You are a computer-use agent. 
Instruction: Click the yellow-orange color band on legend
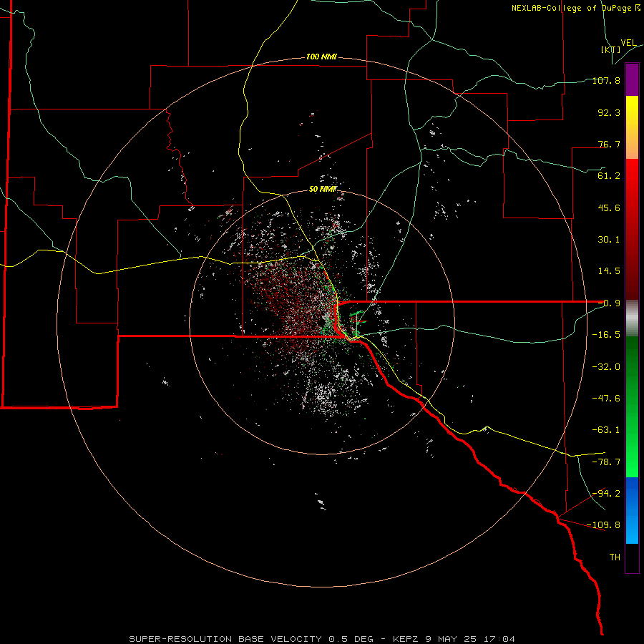632,127
